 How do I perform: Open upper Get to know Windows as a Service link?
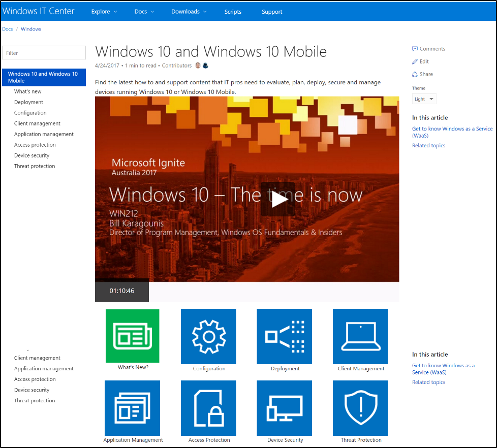(x=452, y=132)
